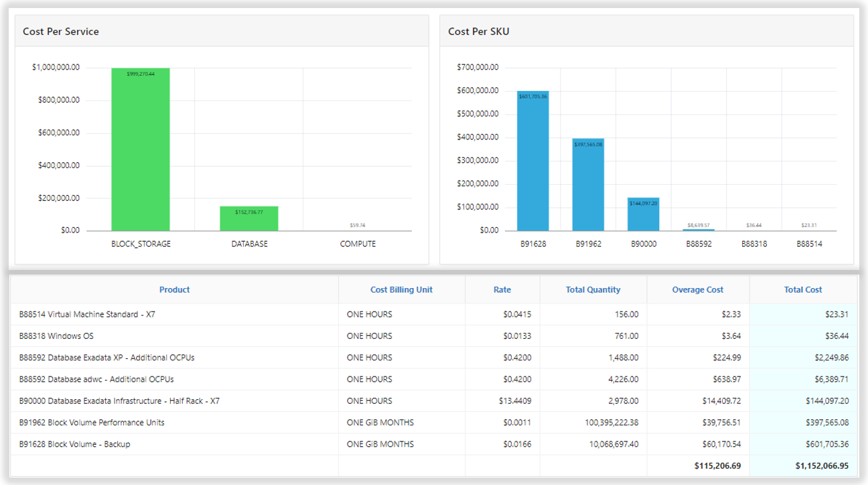Click the $8,639.57 data label

click(x=699, y=226)
